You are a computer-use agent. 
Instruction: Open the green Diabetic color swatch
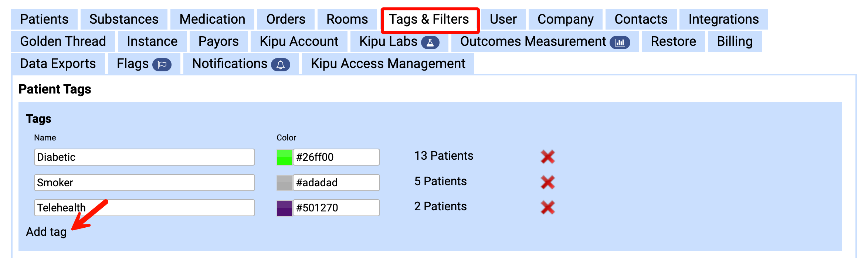click(x=284, y=157)
